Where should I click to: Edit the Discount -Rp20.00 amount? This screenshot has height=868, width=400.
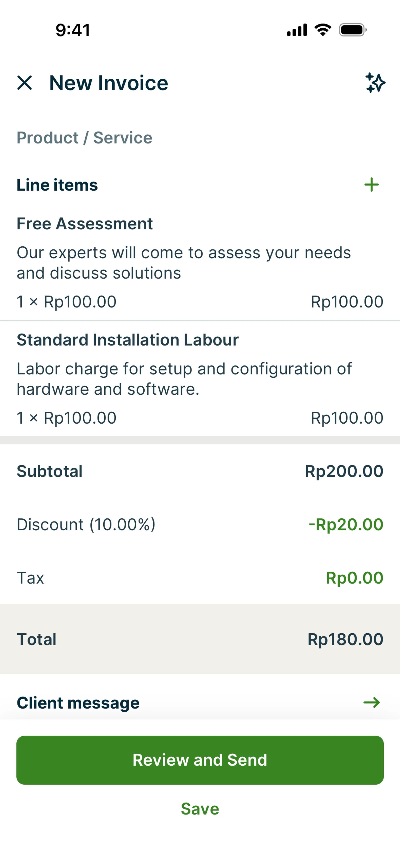[346, 525]
